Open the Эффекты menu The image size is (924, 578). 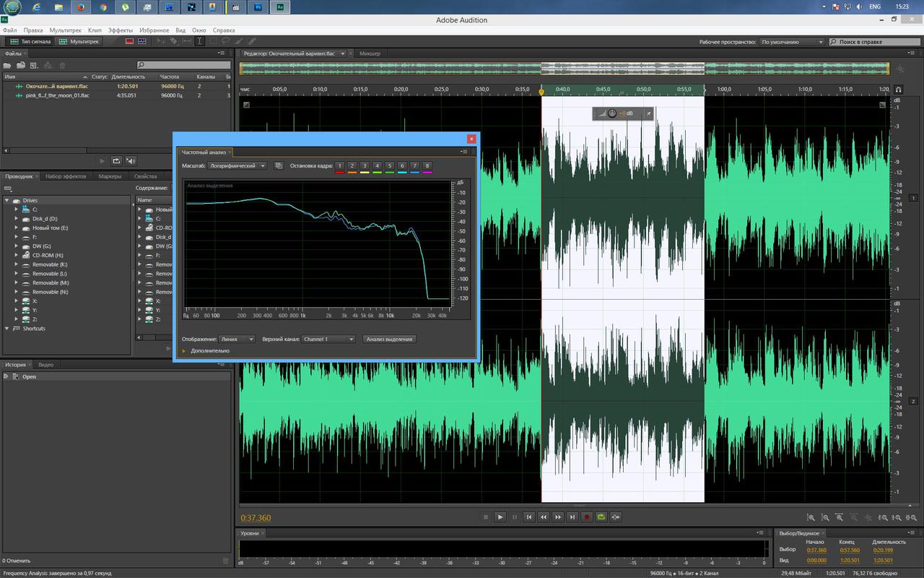click(x=121, y=30)
